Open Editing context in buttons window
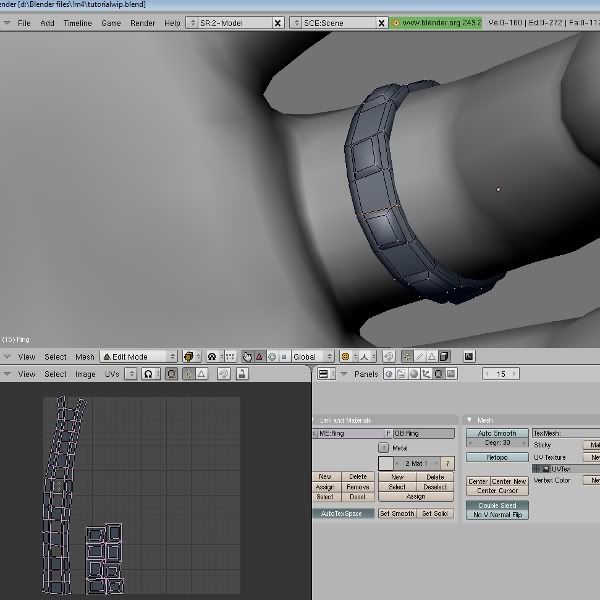Screen dimensions: 600x600 439,374
